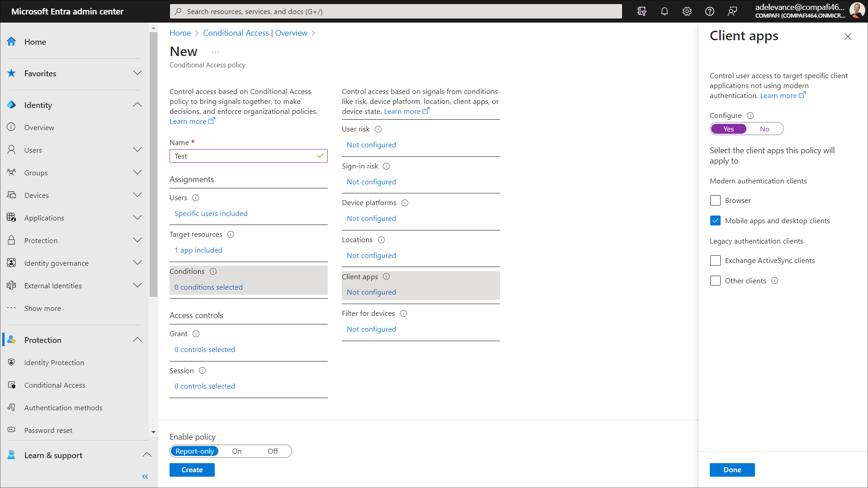The width and height of the screenshot is (868, 488).
Task: Open the notifications bell icon
Action: coord(664,11)
